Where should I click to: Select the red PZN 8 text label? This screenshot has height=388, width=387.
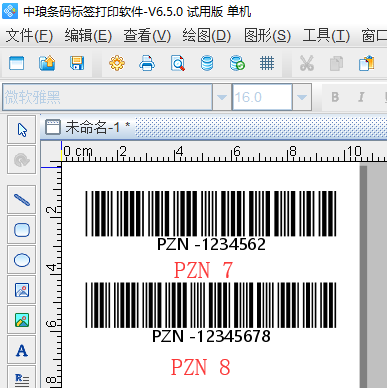click(x=201, y=367)
